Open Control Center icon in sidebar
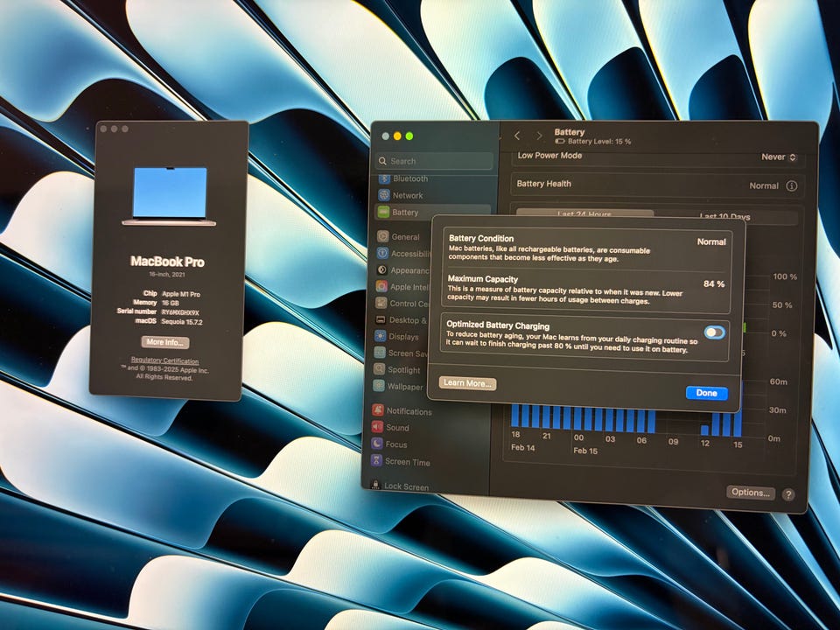The height and width of the screenshot is (630, 840). click(381, 304)
